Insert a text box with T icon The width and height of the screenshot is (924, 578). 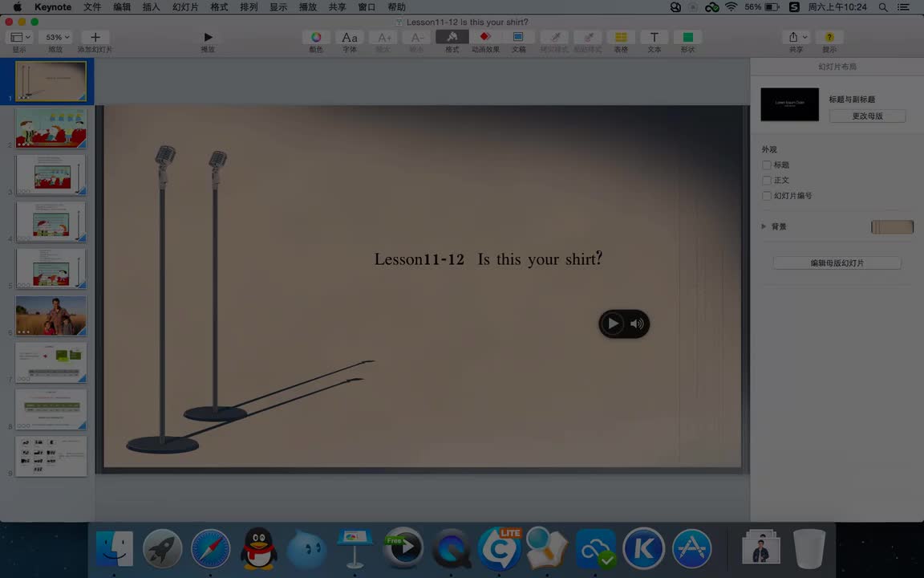pos(654,37)
